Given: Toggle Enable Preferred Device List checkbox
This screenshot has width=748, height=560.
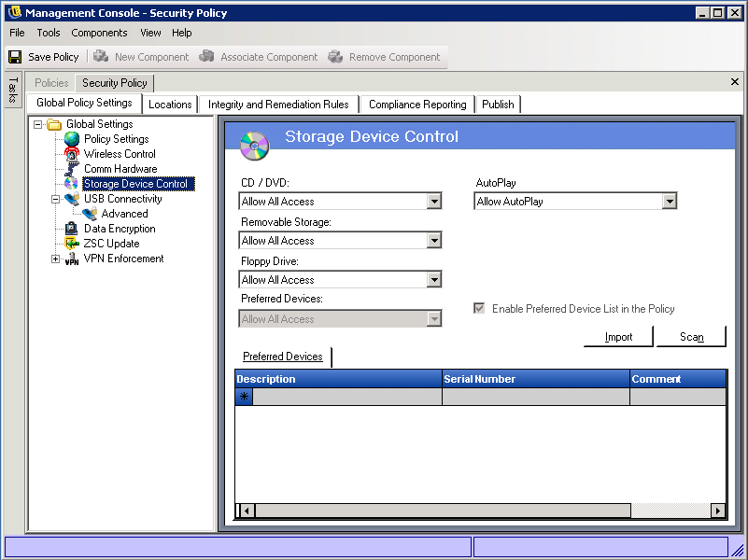Looking at the screenshot, I should pyautogui.click(x=479, y=309).
